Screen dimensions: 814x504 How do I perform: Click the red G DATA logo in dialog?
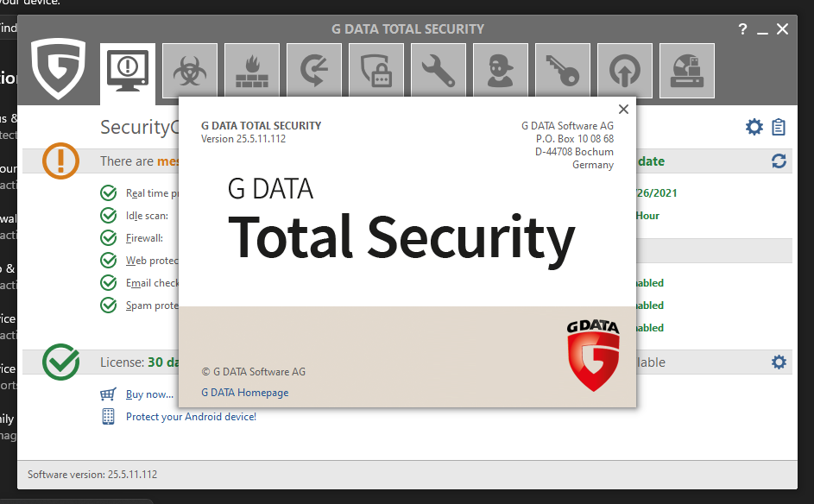pos(593,356)
